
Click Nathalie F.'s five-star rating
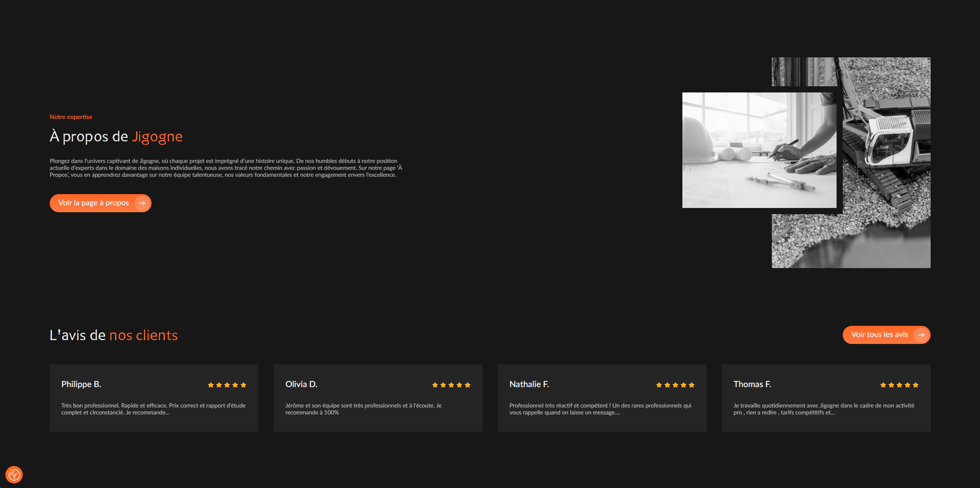(x=675, y=385)
